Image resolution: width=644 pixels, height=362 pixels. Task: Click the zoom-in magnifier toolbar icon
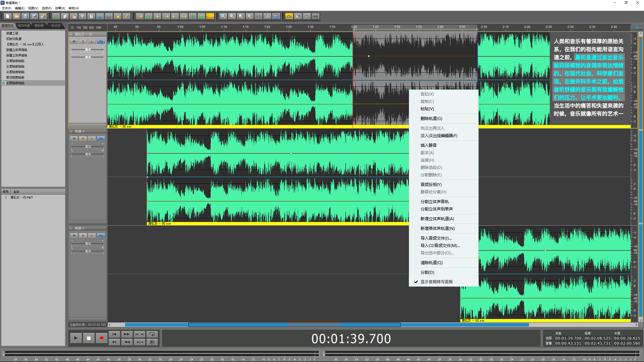click(223, 16)
